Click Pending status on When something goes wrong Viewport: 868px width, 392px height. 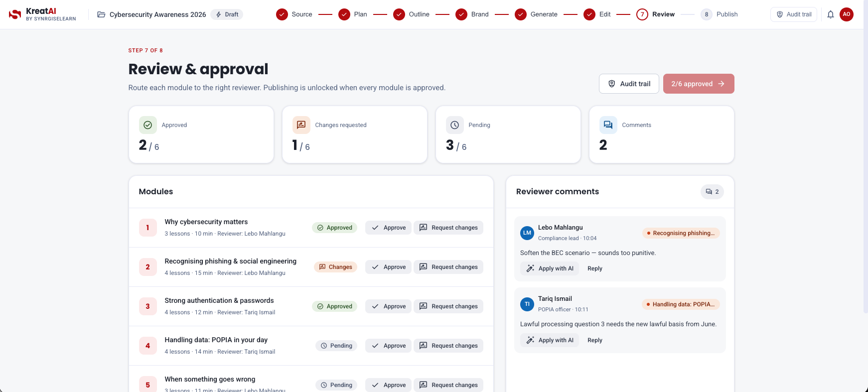[x=336, y=385]
